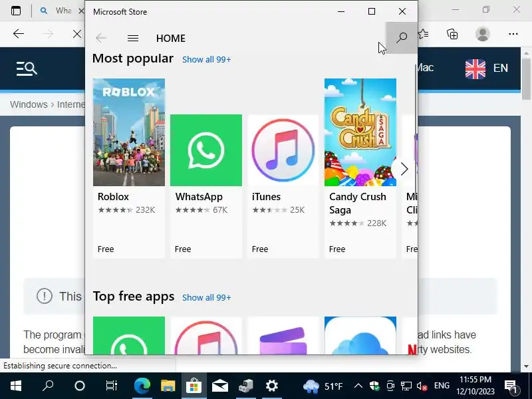
Task: Stop page loading in Edge
Action: click(x=77, y=34)
